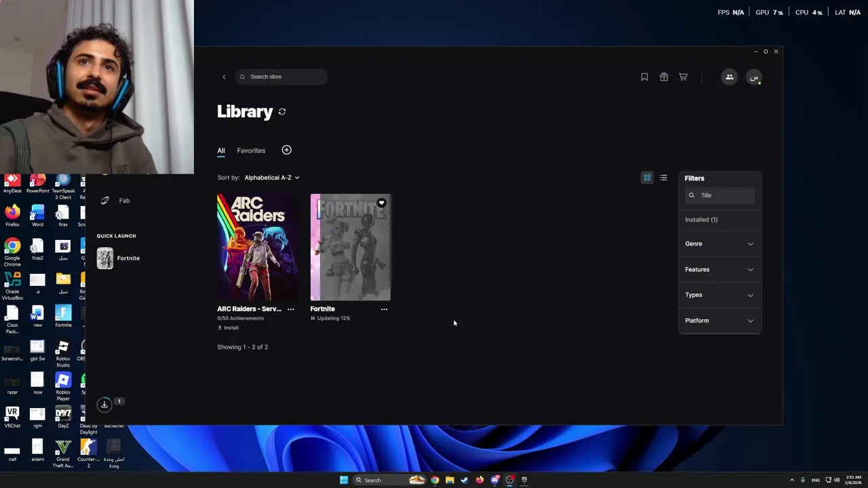Screen dimensions: 868x488
Task: Select the Google Chrome desktop shortcut
Action: tap(12, 252)
